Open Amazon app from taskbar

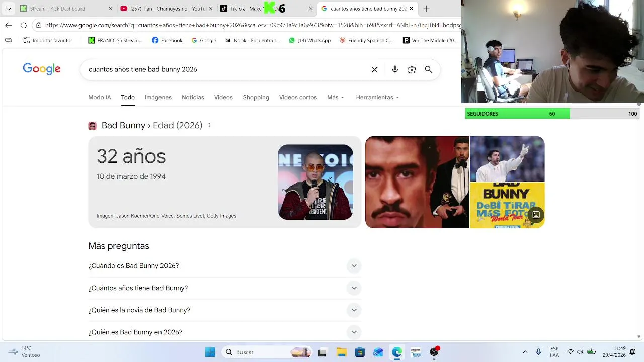416,352
